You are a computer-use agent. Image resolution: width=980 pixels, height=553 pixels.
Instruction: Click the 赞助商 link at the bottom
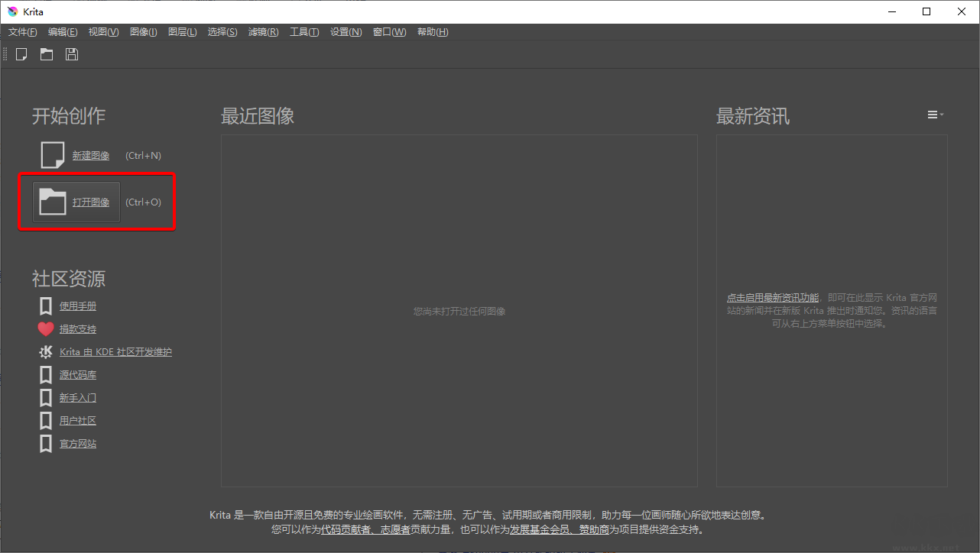595,529
